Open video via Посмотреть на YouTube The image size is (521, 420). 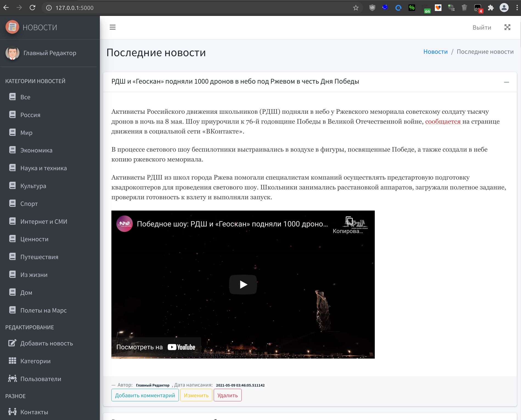(x=156, y=347)
